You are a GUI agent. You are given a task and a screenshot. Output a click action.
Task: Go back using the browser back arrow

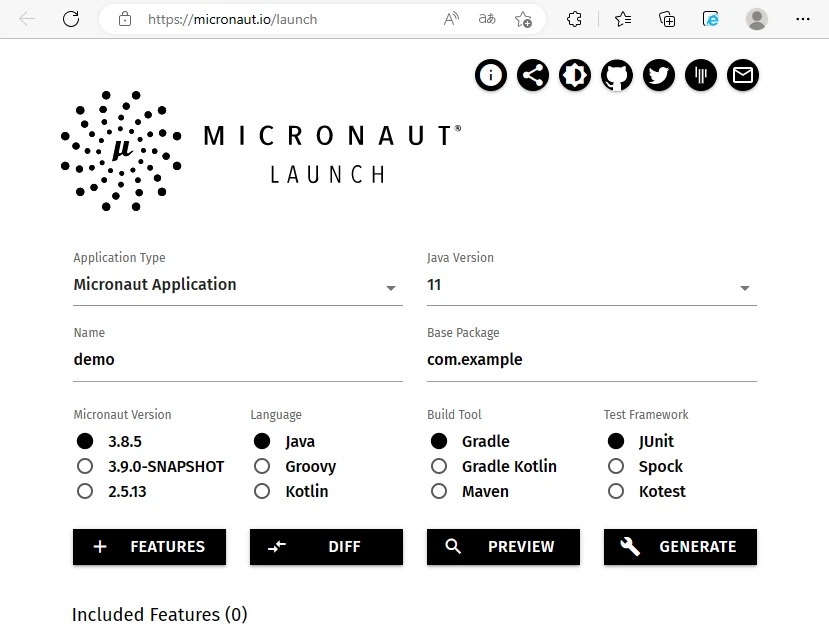[x=26, y=20]
